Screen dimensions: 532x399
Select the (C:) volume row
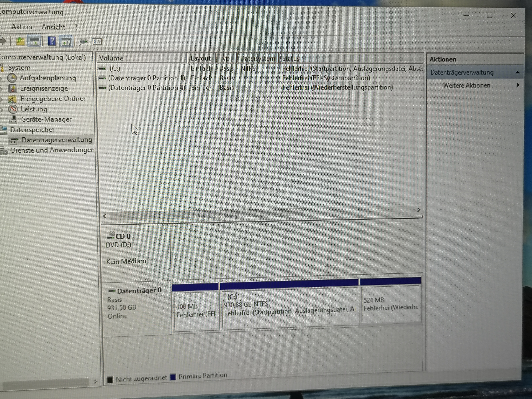[x=115, y=68]
